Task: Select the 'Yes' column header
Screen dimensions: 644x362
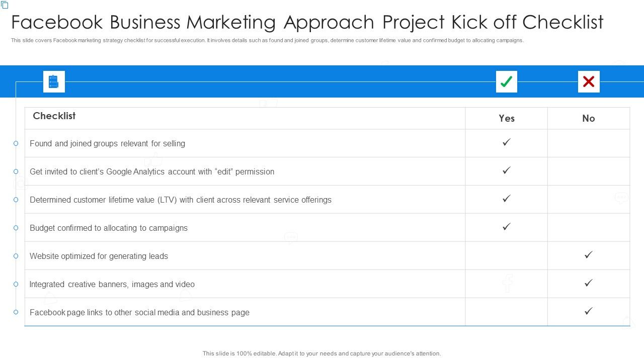Action: (x=507, y=118)
